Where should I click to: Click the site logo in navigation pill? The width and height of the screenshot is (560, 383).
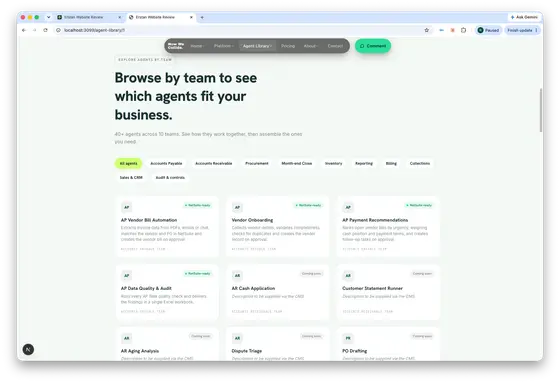[x=176, y=46]
